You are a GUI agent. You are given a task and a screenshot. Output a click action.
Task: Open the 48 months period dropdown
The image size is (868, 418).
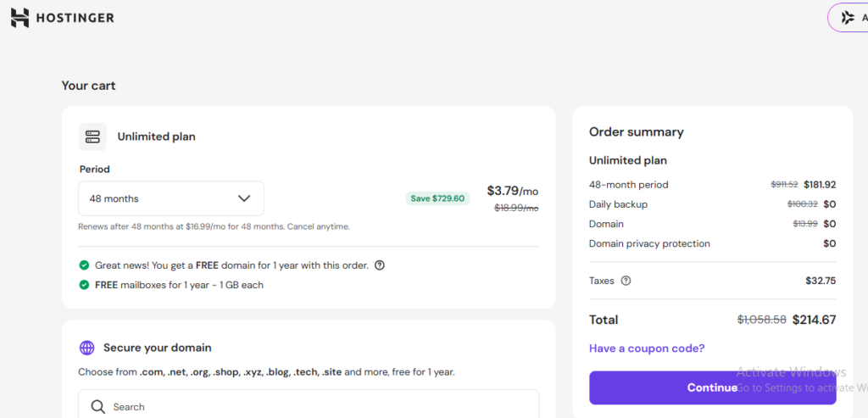coord(171,198)
